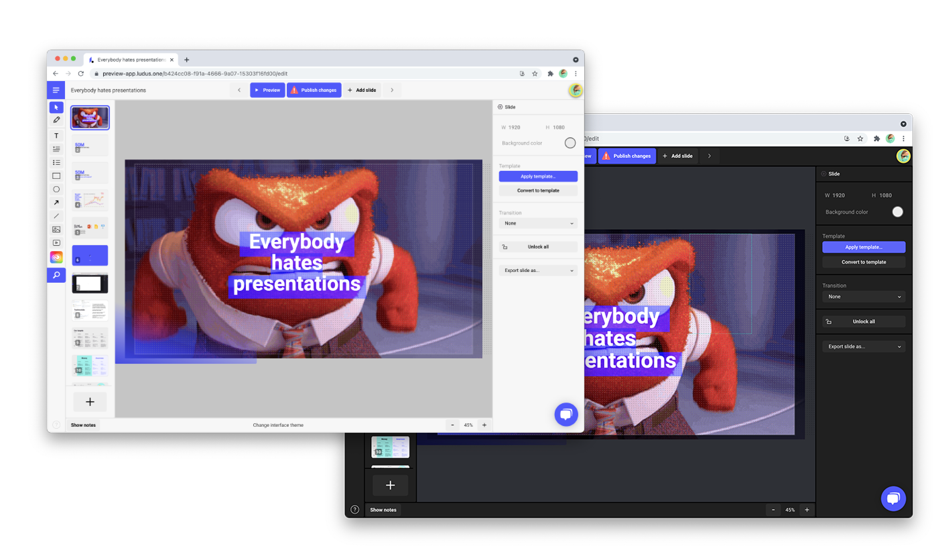Pick the bulleted list tool
The width and height of the screenshot is (938, 560).
56,163
